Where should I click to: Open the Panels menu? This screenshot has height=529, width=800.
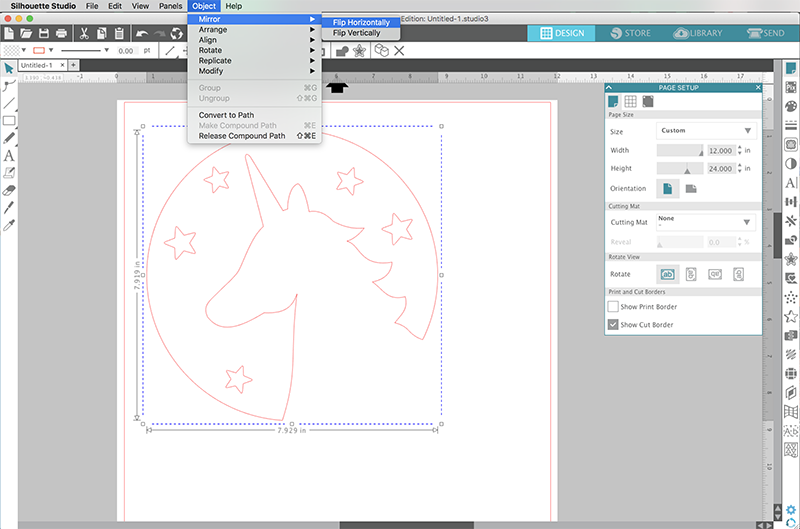coord(170,6)
